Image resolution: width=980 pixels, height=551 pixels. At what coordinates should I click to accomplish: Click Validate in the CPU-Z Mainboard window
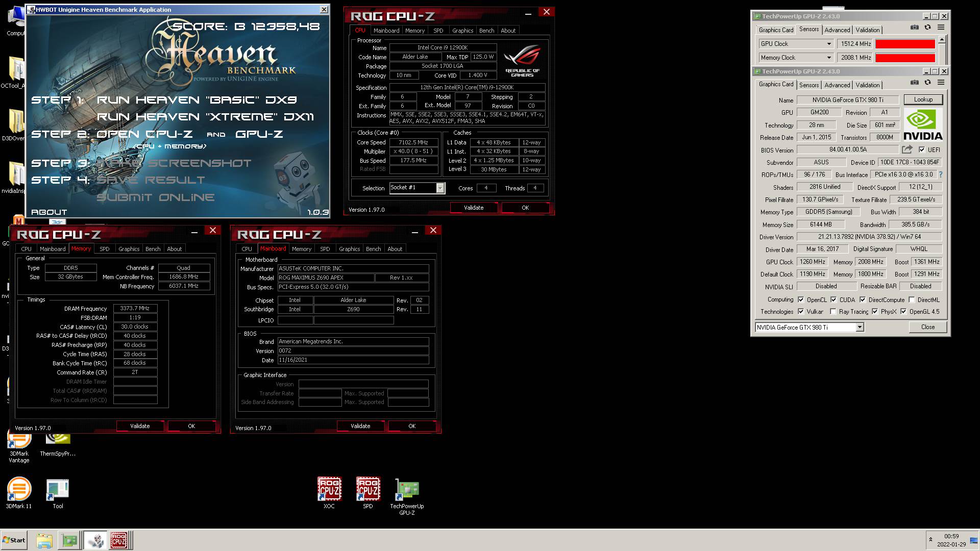point(360,426)
